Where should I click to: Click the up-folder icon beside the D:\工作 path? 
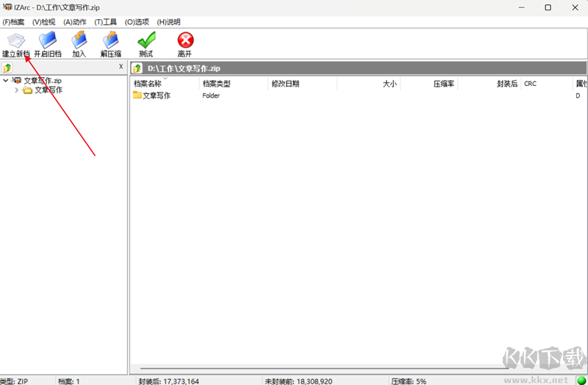[137, 68]
